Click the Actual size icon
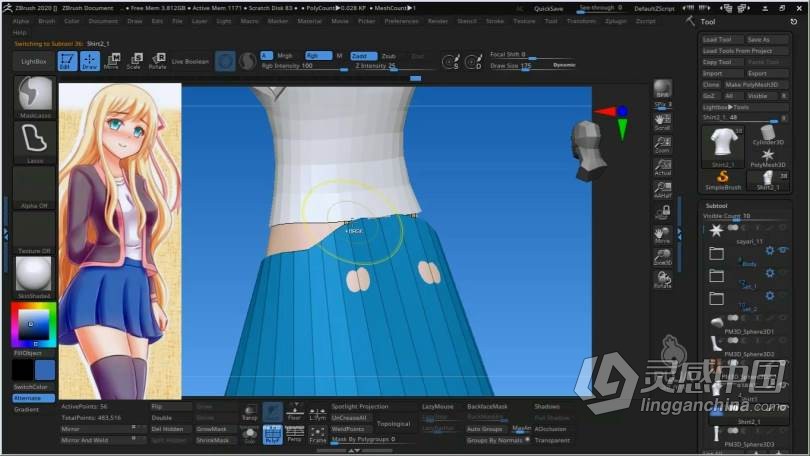810x456 pixels. pyautogui.click(x=662, y=167)
